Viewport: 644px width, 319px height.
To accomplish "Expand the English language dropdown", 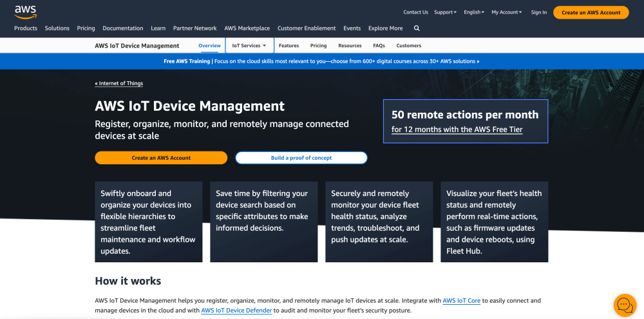I will coord(474,12).
